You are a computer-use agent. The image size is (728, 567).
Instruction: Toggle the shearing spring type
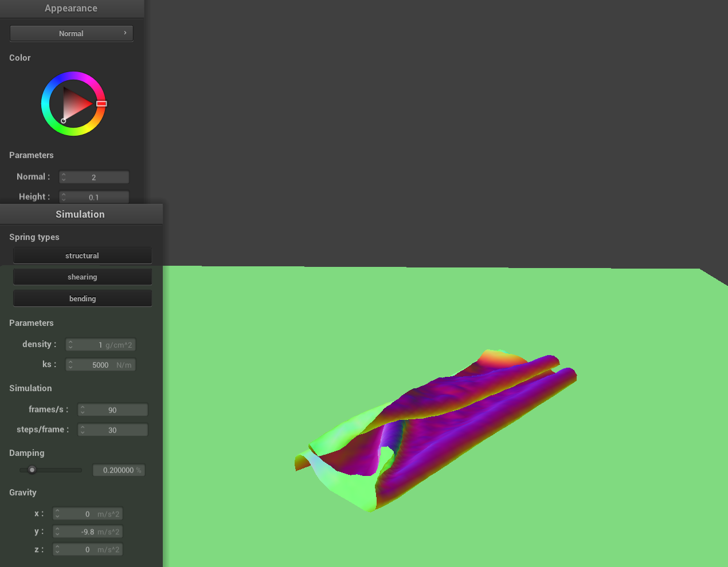point(82,277)
